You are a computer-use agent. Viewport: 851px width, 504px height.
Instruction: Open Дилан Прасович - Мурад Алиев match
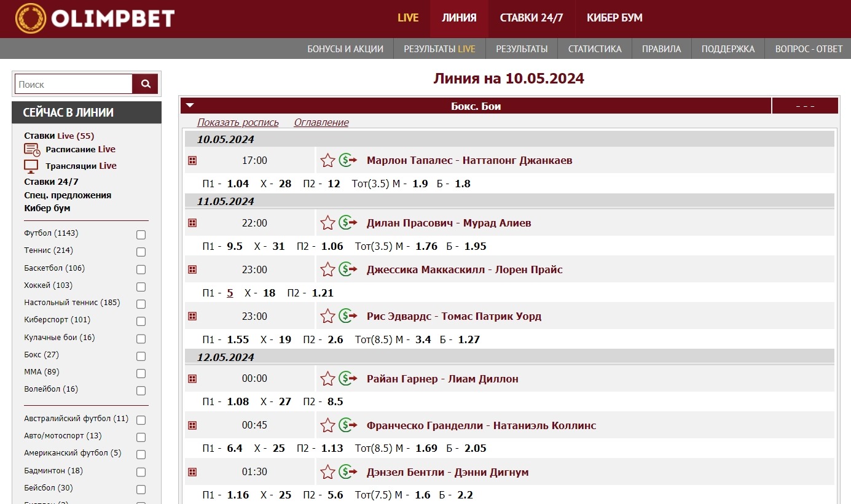tap(449, 223)
